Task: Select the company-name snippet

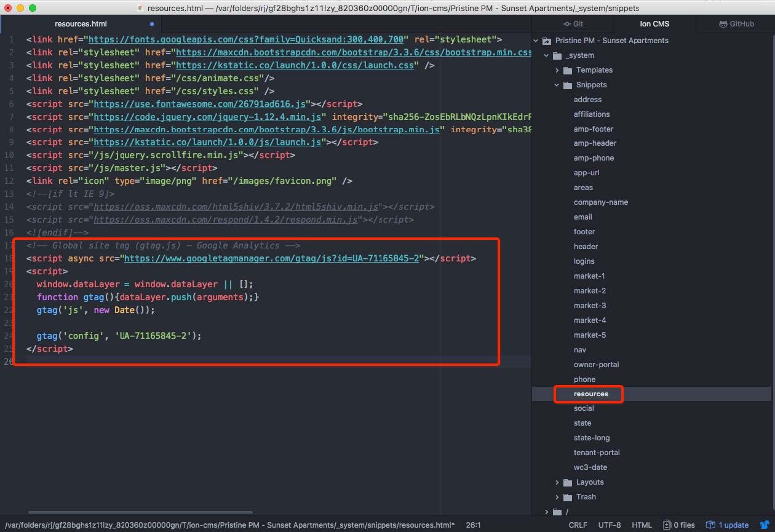Action: click(601, 202)
